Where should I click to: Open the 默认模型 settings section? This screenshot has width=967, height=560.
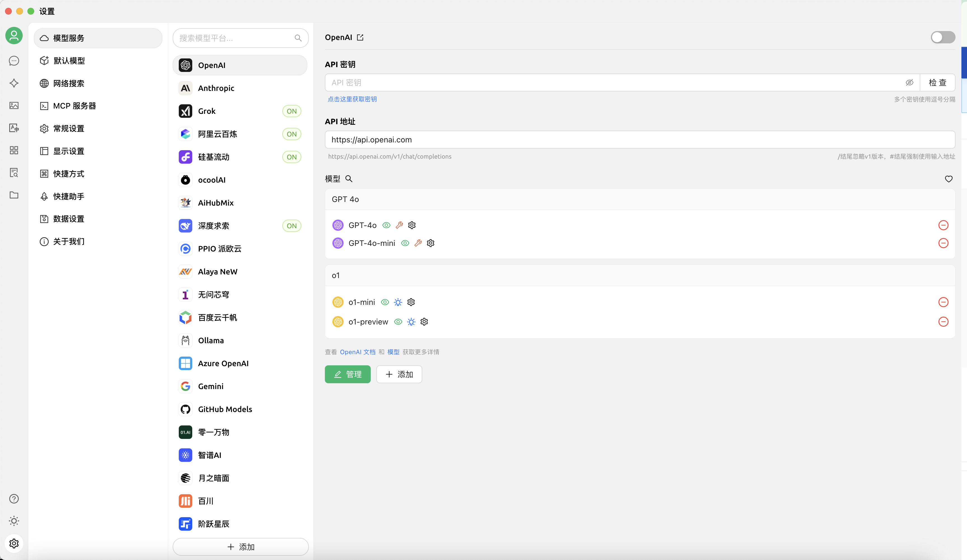pos(98,61)
